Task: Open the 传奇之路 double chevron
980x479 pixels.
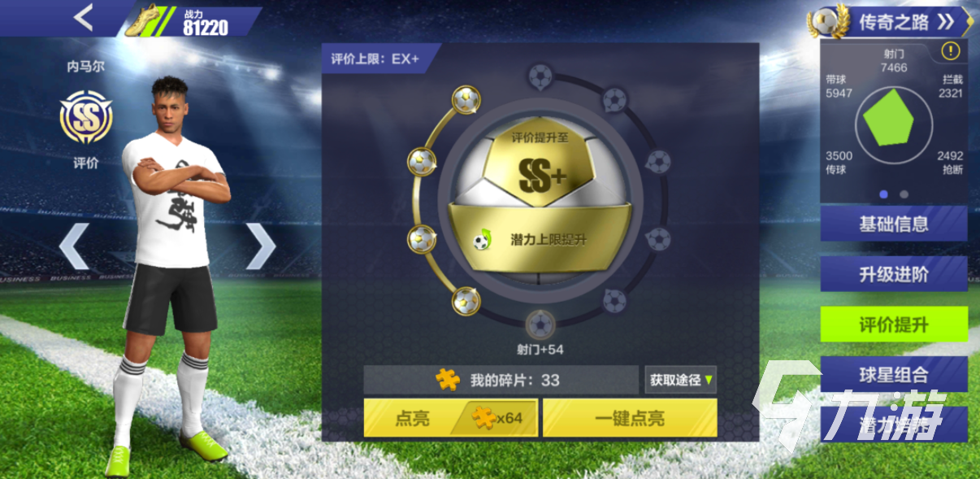Action: [x=945, y=22]
